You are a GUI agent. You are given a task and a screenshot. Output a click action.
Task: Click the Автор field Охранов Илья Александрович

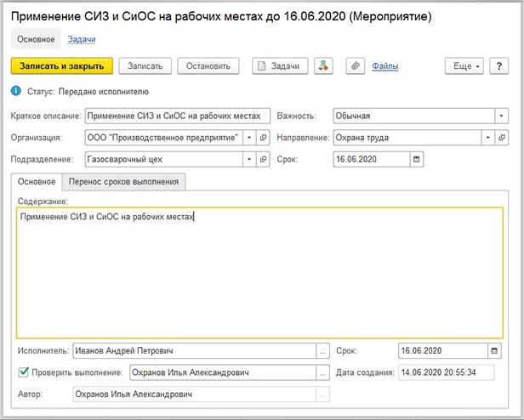click(x=195, y=394)
